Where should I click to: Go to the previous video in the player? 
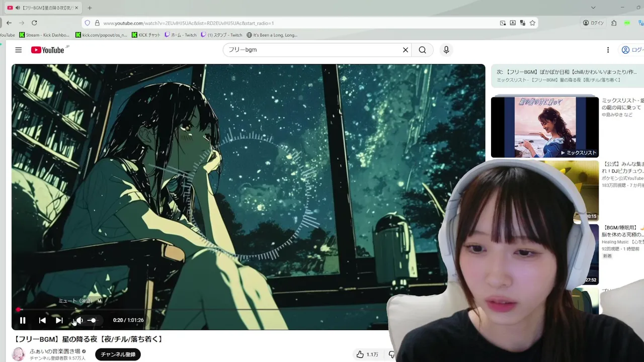pos(42,320)
